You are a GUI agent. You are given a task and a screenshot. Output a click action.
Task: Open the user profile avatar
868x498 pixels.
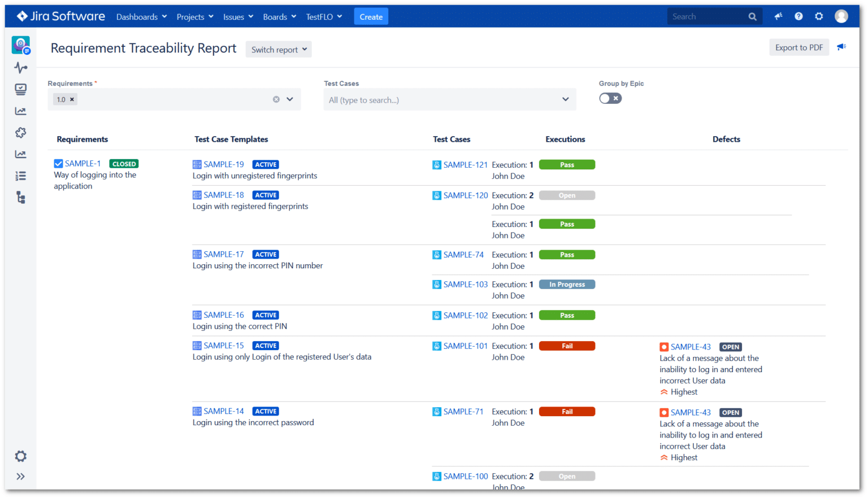coord(841,16)
